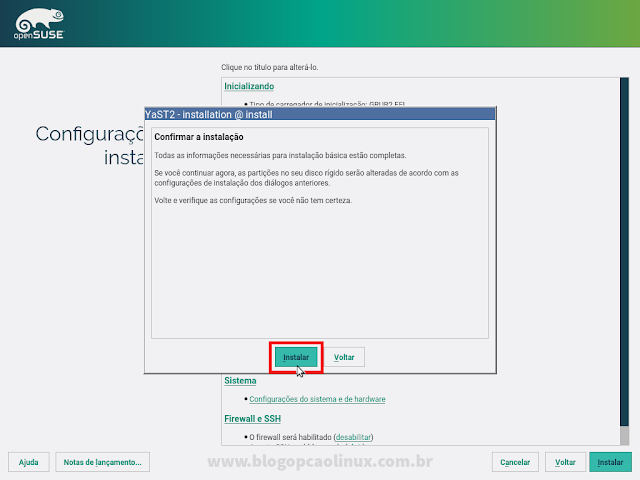Click the openSUSE chameleon logo
The width and height of the screenshot is (640, 480).
[x=39, y=24]
